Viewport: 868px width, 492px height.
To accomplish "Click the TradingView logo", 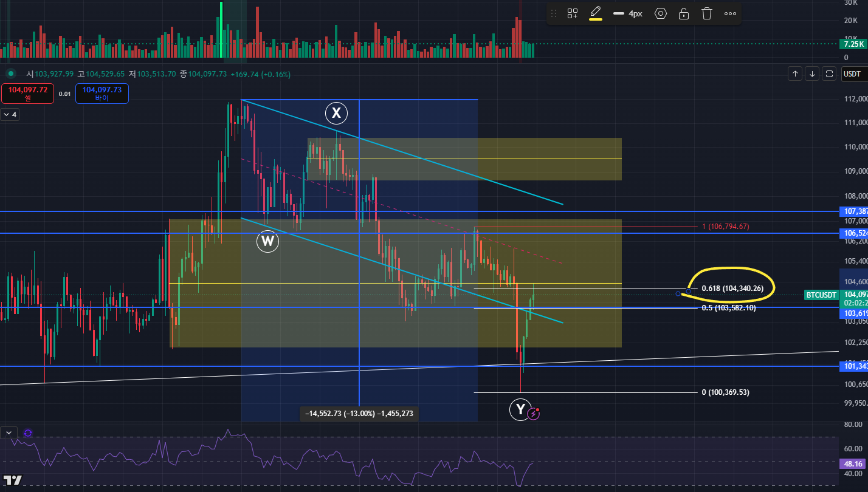I will click(12, 479).
